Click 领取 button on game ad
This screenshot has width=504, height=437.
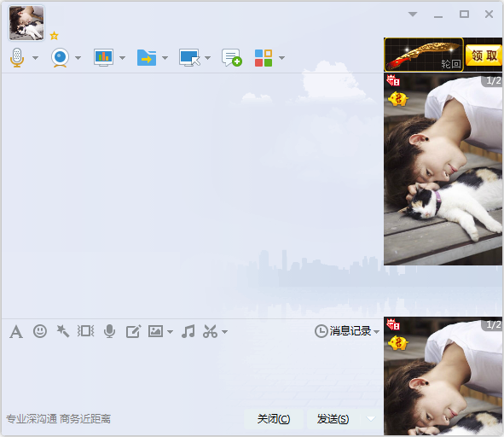point(484,55)
